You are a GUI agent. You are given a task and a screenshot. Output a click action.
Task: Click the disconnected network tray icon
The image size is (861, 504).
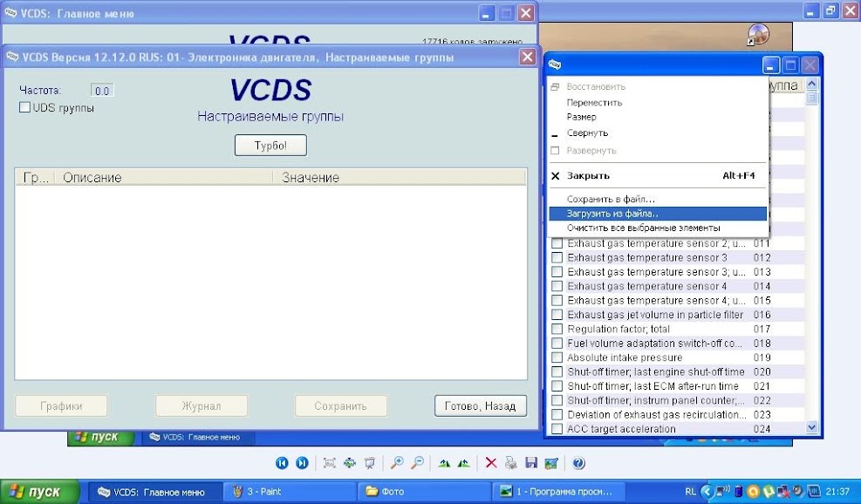tap(783, 492)
